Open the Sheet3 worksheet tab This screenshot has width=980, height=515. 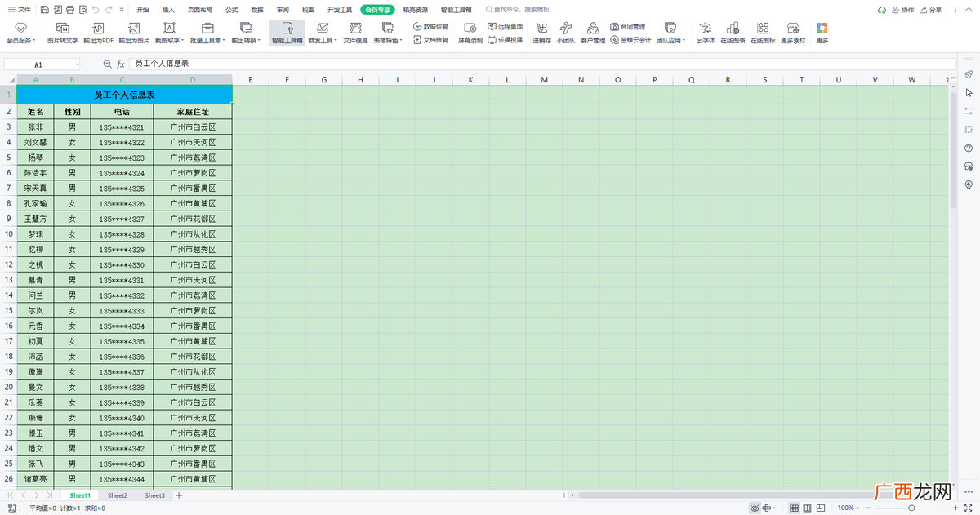click(154, 495)
